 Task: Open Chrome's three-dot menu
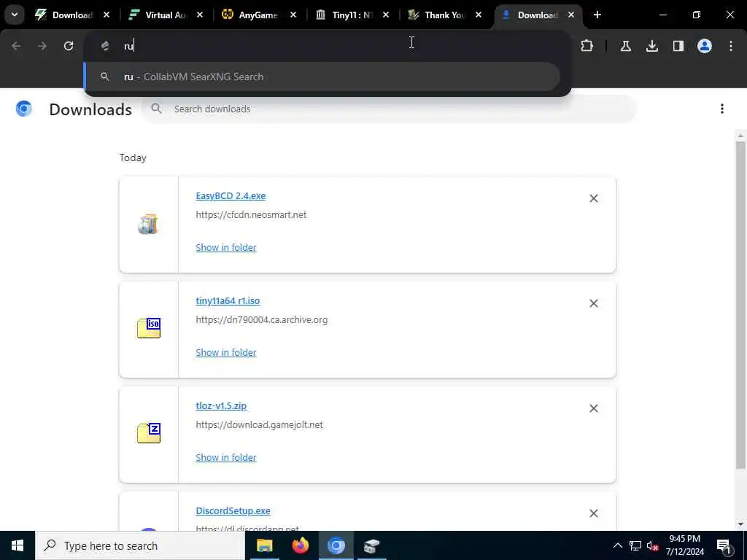tap(731, 46)
